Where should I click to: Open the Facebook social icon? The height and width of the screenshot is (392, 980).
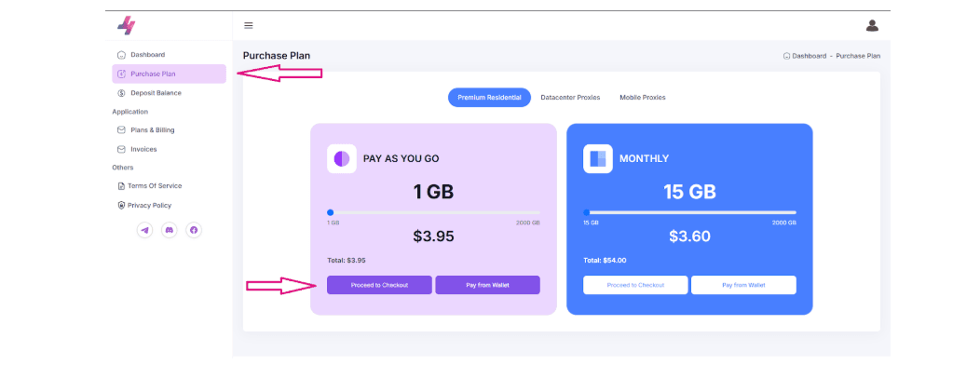194,230
